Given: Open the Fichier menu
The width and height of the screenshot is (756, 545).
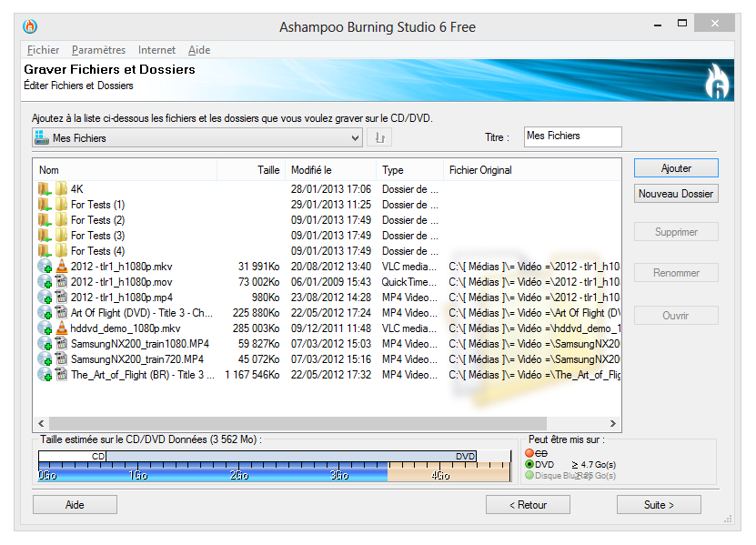Looking at the screenshot, I should (x=43, y=50).
